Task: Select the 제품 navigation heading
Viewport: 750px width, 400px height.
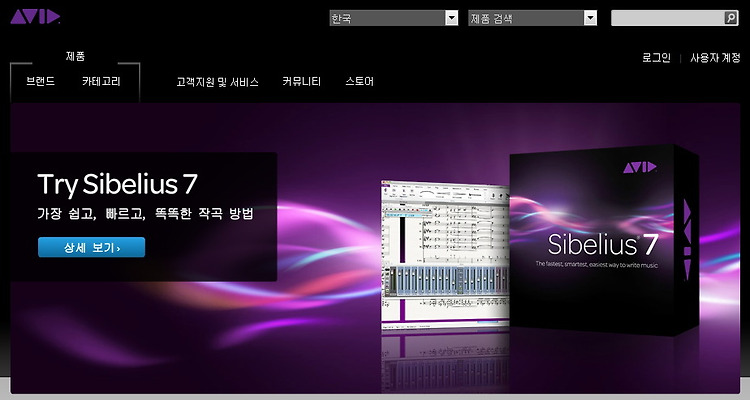Action: pyautogui.click(x=75, y=56)
